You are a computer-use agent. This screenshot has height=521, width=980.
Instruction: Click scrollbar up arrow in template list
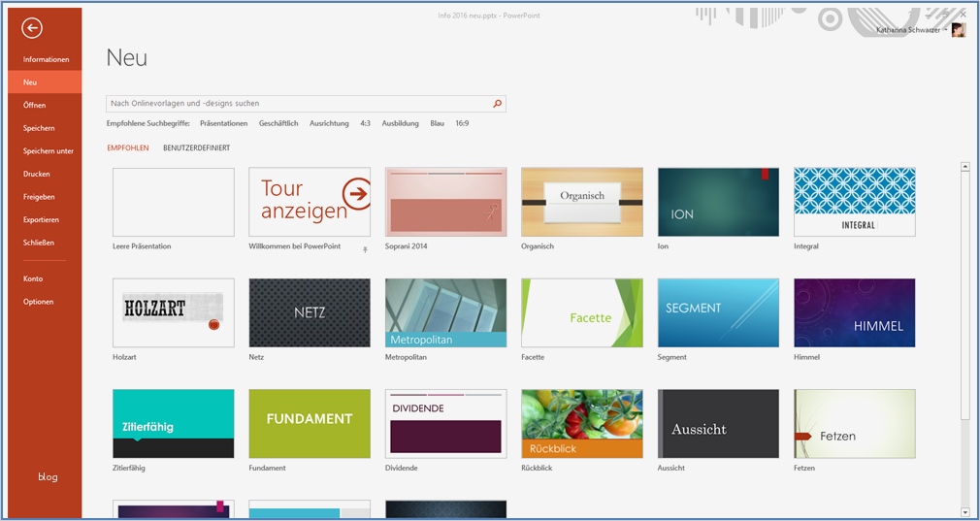(x=965, y=166)
